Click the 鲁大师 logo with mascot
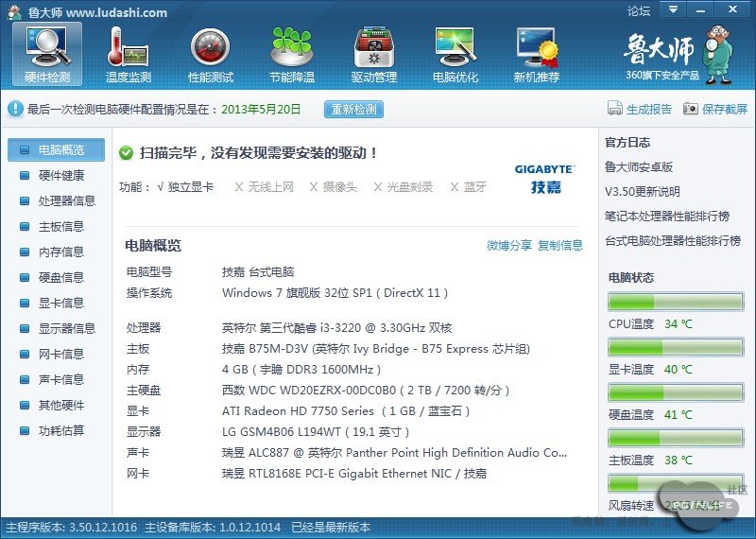This screenshot has width=756, height=539. coord(679,56)
